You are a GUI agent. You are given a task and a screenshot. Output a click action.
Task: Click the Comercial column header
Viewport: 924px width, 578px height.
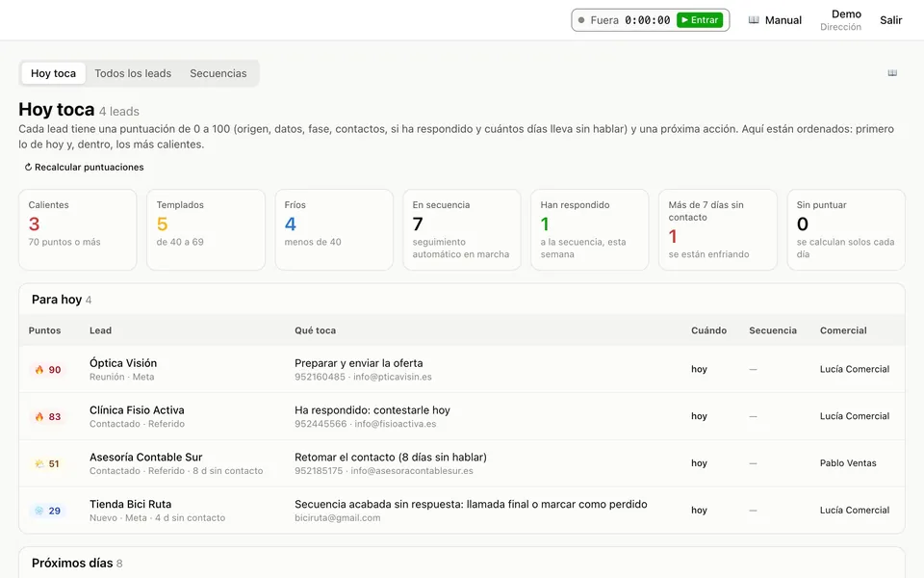click(x=843, y=330)
